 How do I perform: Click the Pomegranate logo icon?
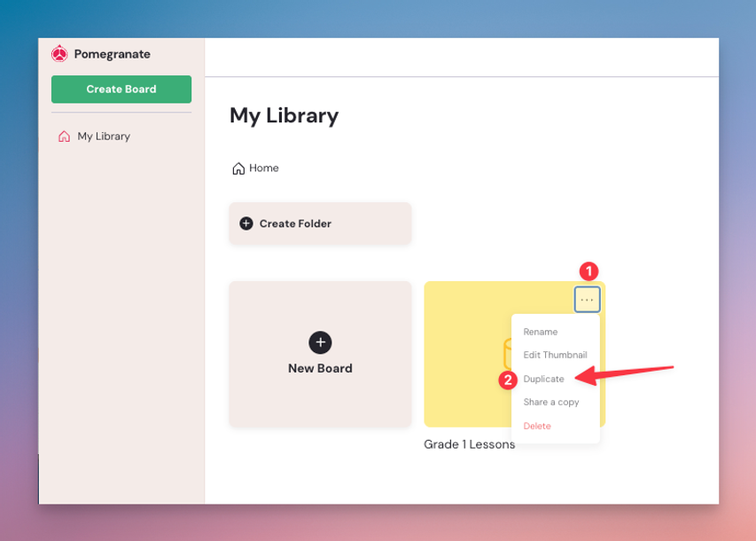tap(59, 53)
